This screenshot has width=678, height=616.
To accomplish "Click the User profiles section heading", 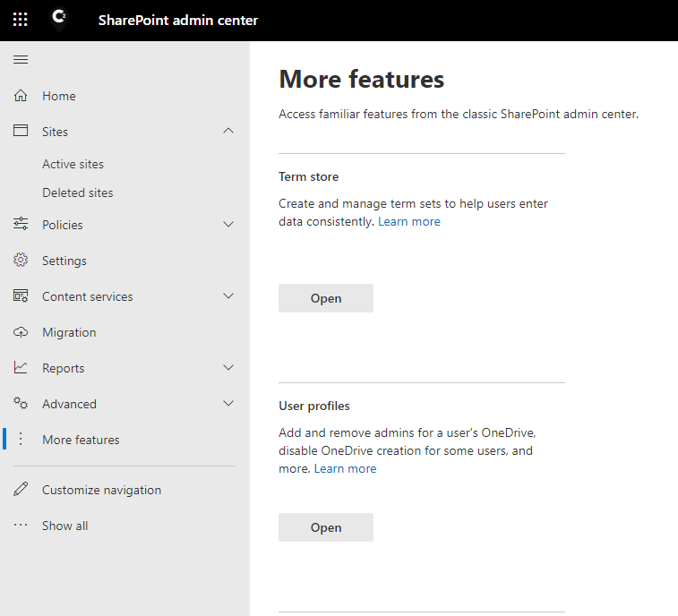I will click(314, 406).
